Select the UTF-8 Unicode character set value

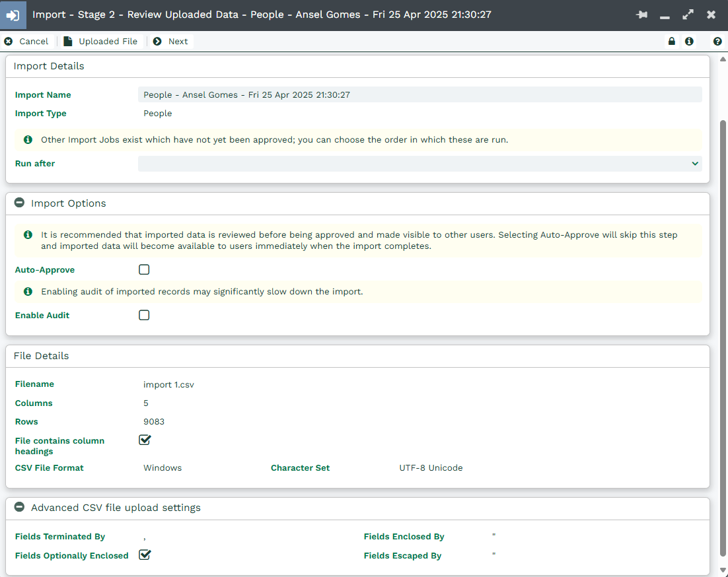click(431, 467)
